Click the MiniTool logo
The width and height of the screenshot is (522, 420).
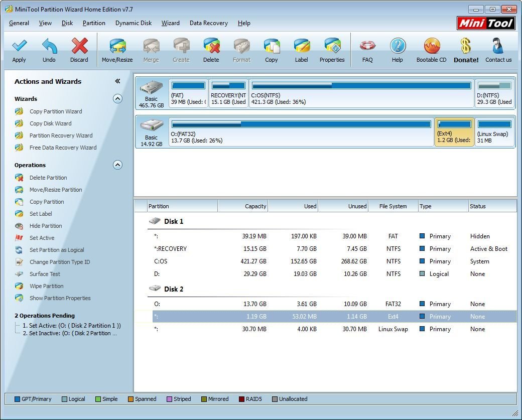[x=486, y=23]
